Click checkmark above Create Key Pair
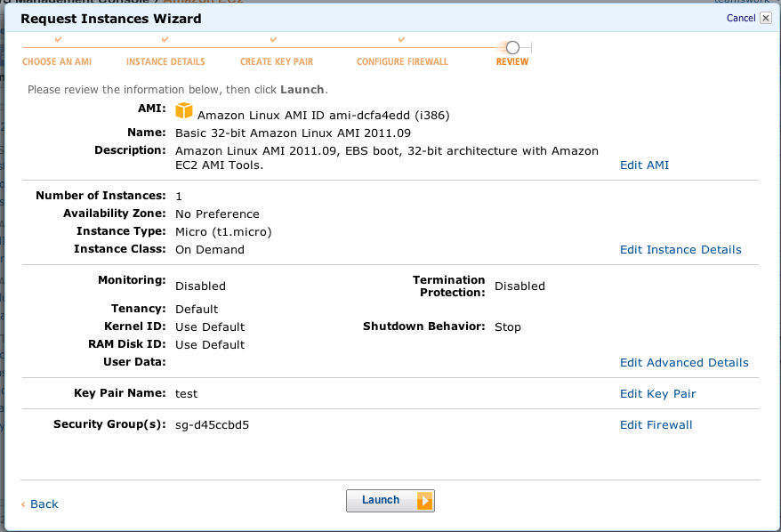This screenshot has height=532, width=781. click(x=273, y=39)
